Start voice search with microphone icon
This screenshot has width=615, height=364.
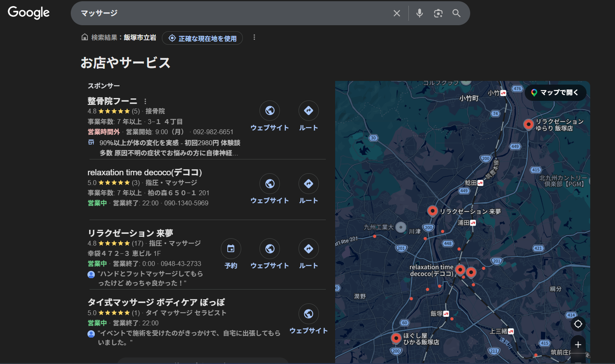419,13
